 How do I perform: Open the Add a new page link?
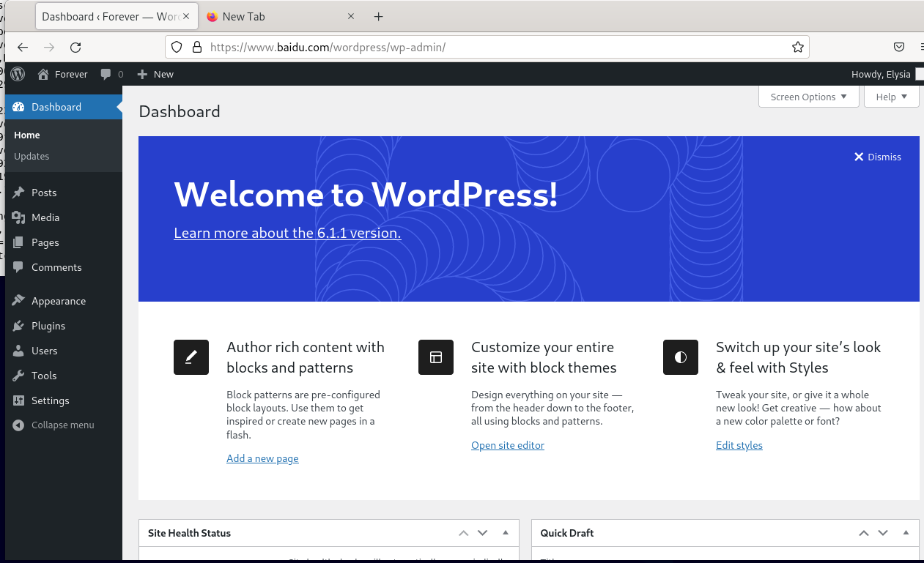point(262,458)
